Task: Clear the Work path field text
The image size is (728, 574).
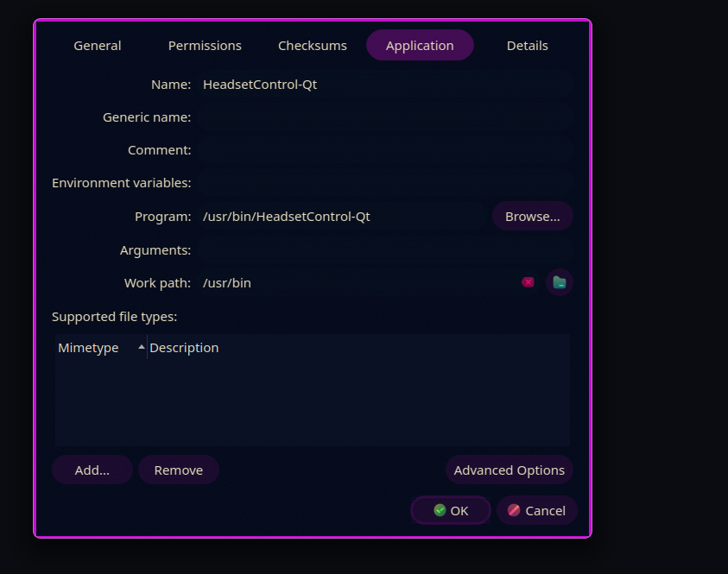Action: pyautogui.click(x=528, y=282)
